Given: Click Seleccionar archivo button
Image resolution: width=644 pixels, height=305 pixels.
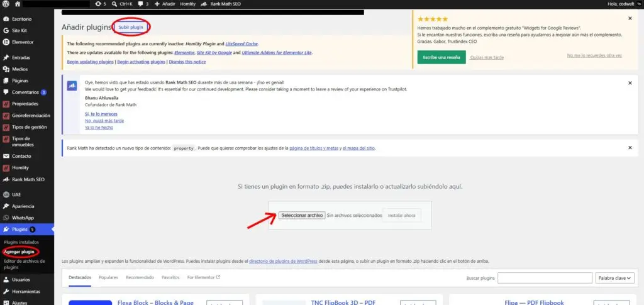Looking at the screenshot, I should pos(302,215).
